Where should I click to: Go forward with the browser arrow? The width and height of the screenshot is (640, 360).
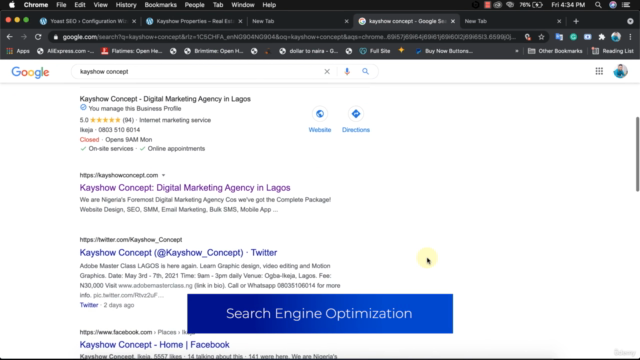pos(24,37)
